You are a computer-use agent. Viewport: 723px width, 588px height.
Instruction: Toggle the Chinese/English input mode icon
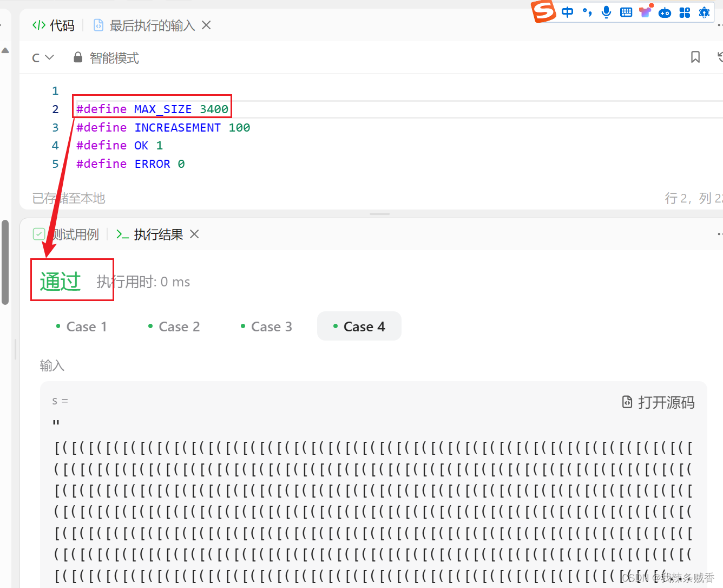(x=567, y=12)
